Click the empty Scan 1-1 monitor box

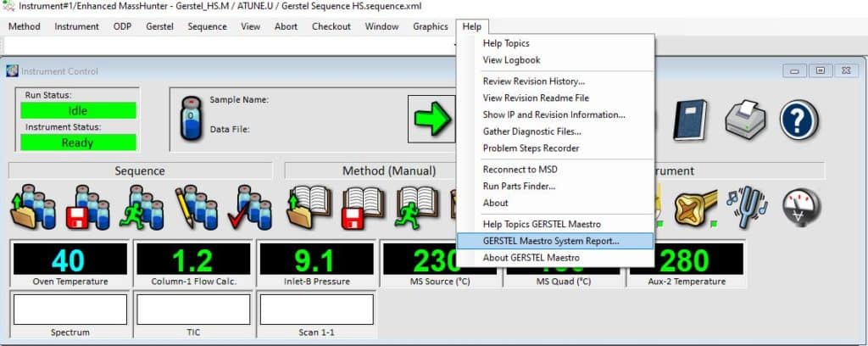317,310
